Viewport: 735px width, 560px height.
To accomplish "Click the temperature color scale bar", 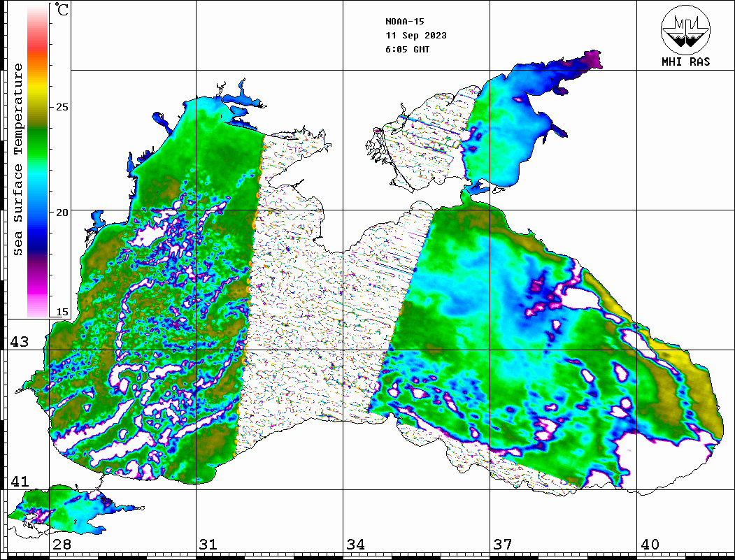I will coord(38,161).
